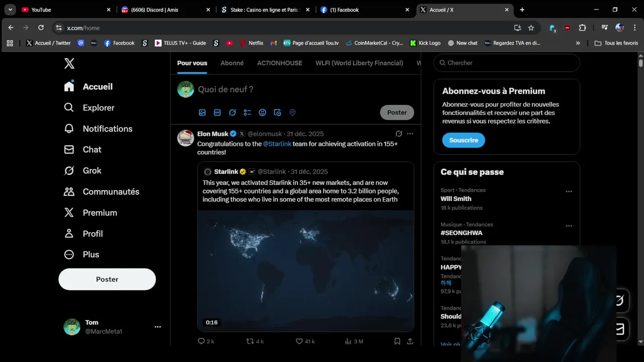Screen dimensions: 644x362
Task: Focus the Chercher search field
Action: pyautogui.click(x=507, y=63)
